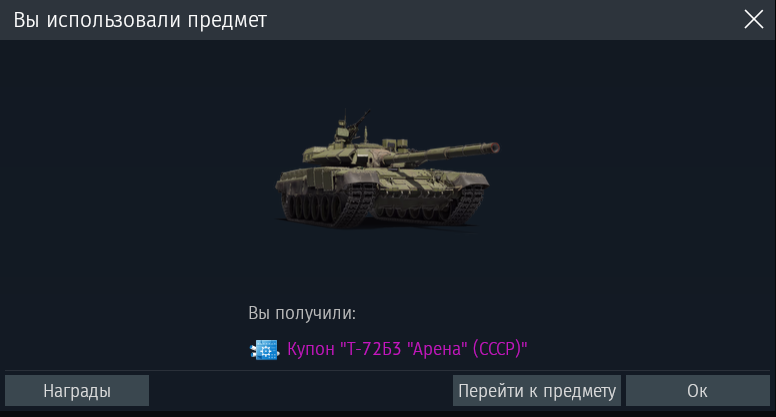Click the Вы получили: label

pyautogui.click(x=302, y=313)
